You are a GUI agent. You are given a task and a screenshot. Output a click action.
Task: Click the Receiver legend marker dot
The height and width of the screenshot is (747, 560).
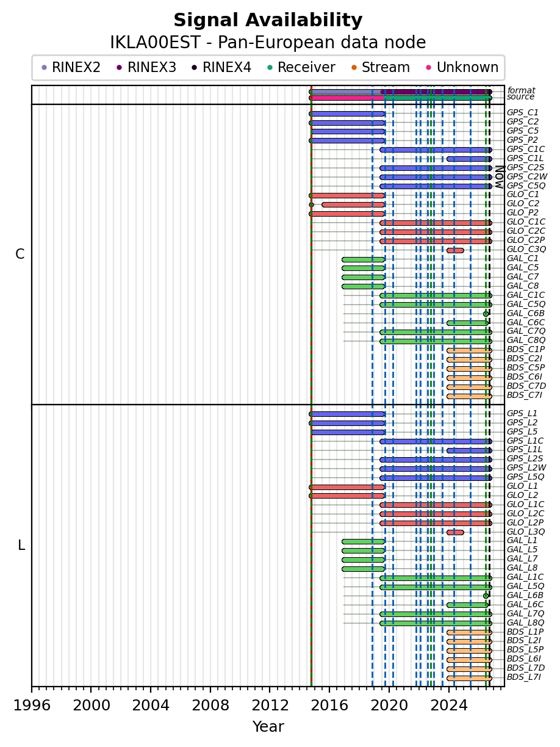pyautogui.click(x=270, y=68)
